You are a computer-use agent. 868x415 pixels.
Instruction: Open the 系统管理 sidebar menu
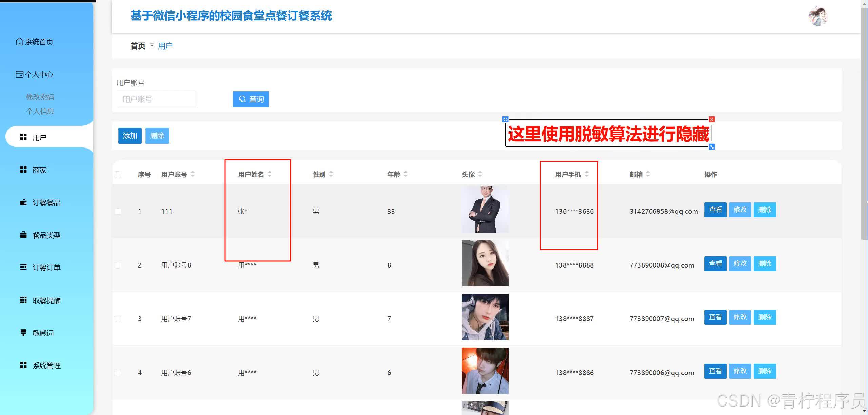point(46,365)
